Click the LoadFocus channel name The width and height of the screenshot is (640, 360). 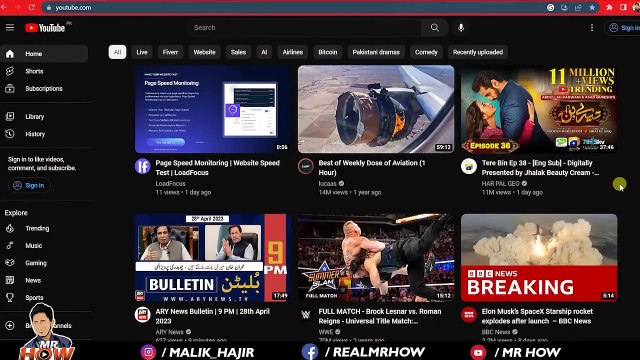[x=171, y=184]
